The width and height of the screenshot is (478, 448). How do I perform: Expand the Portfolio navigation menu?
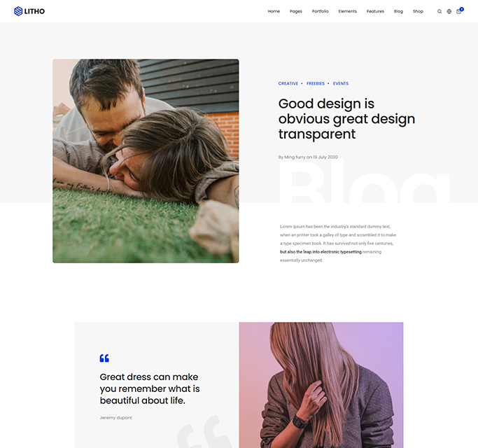320,11
